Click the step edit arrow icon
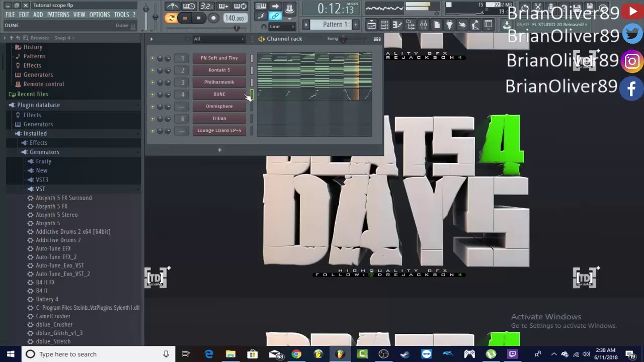 [275, 6]
